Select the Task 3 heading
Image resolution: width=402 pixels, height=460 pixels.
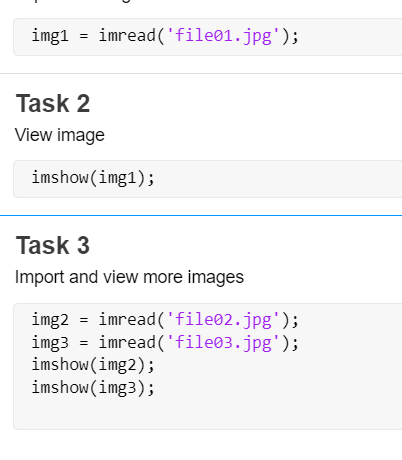tap(53, 245)
